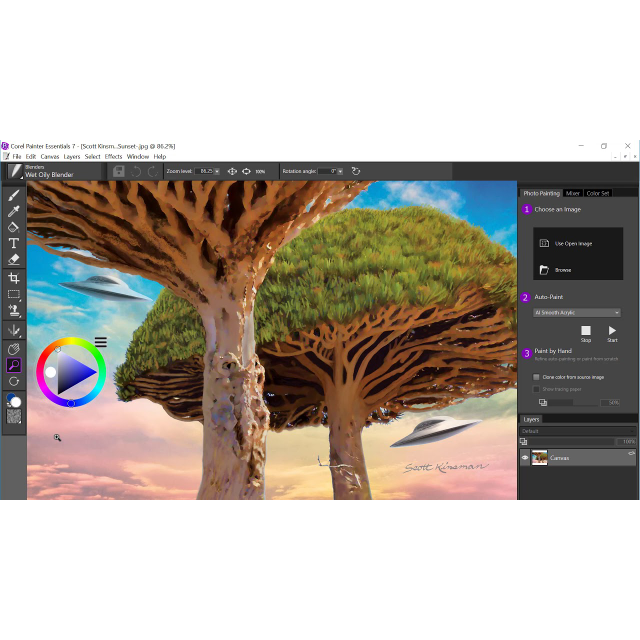
Task: Click the tracing paper opacity icon
Action: (542, 403)
